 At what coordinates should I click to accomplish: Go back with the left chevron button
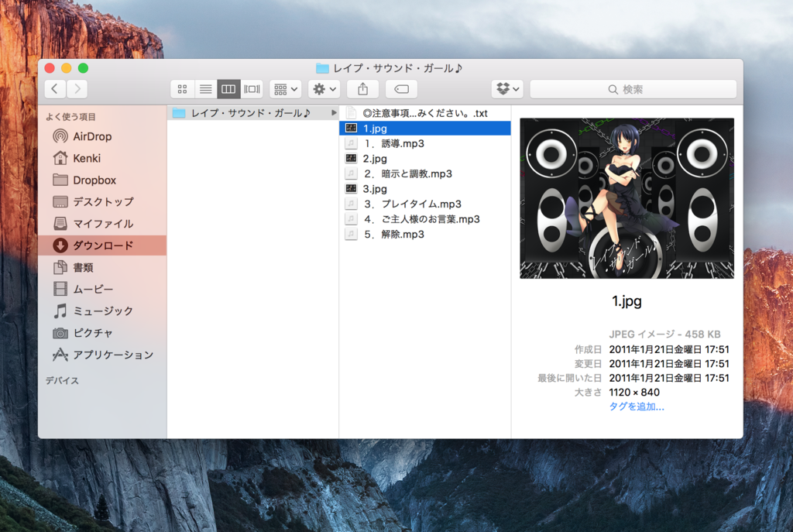pyautogui.click(x=55, y=89)
